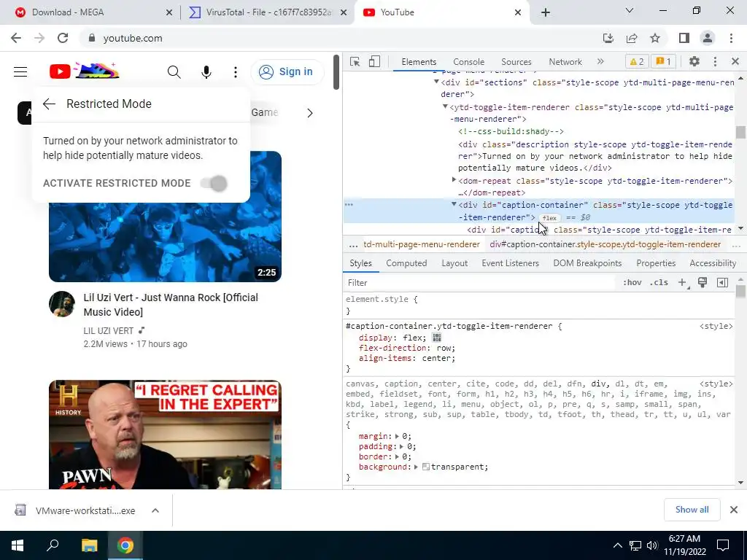Open DevTools customize three-dot menu
747x560 pixels.
click(x=715, y=61)
